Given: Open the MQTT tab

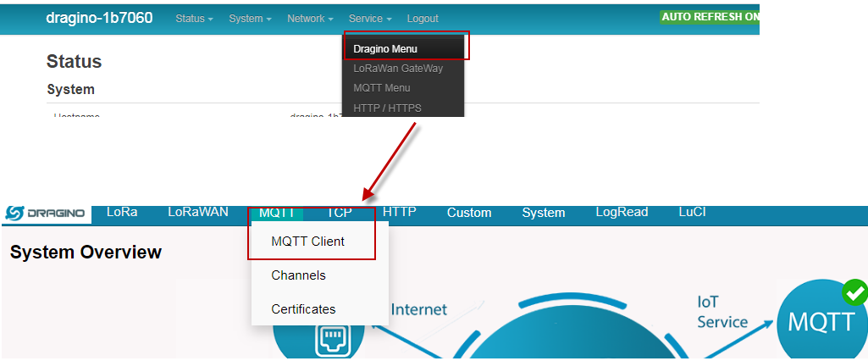Looking at the screenshot, I should pyautogui.click(x=277, y=214).
